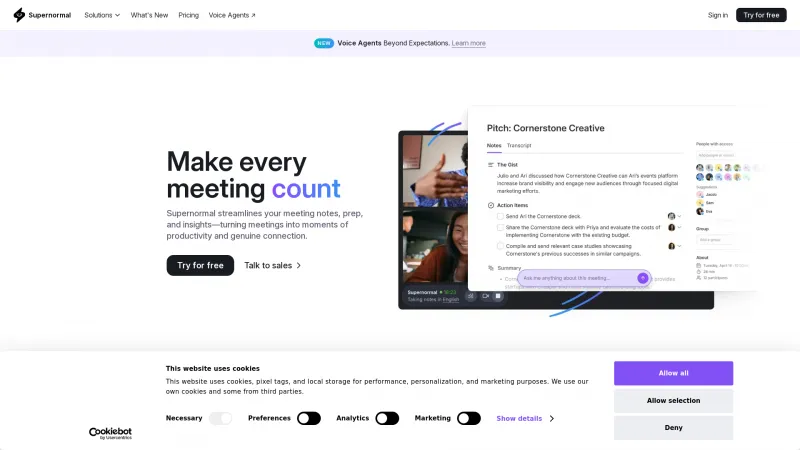Click the stop recording square button

[498, 296]
